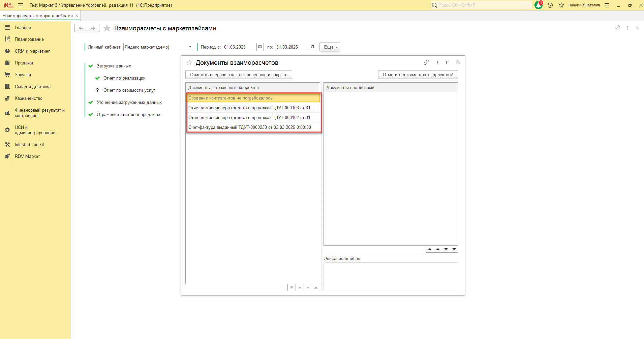Select Счет-фактура выданный ТДУТ-0000233 row

(249, 128)
